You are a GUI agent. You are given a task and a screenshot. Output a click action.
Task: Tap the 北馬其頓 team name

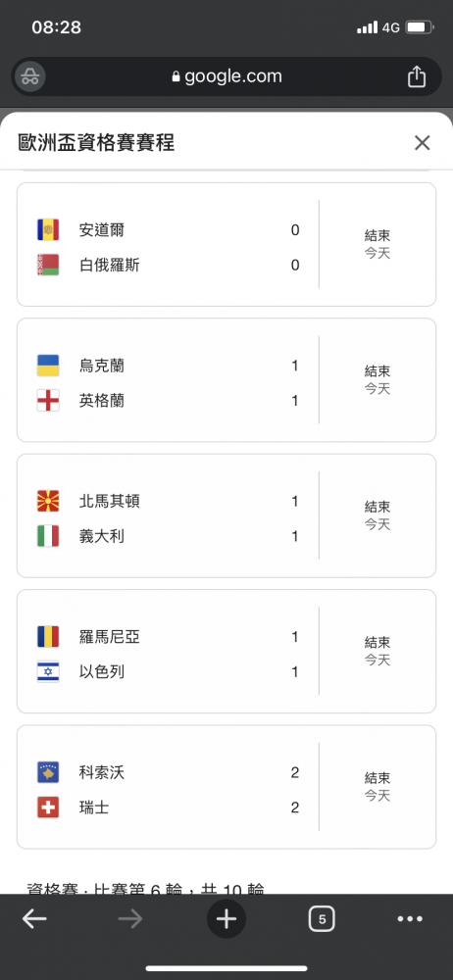point(110,501)
